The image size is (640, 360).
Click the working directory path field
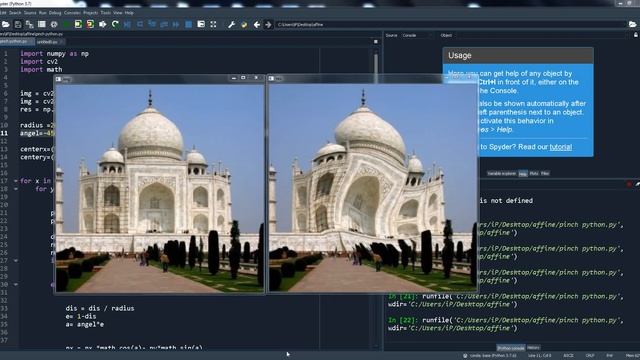pos(450,24)
